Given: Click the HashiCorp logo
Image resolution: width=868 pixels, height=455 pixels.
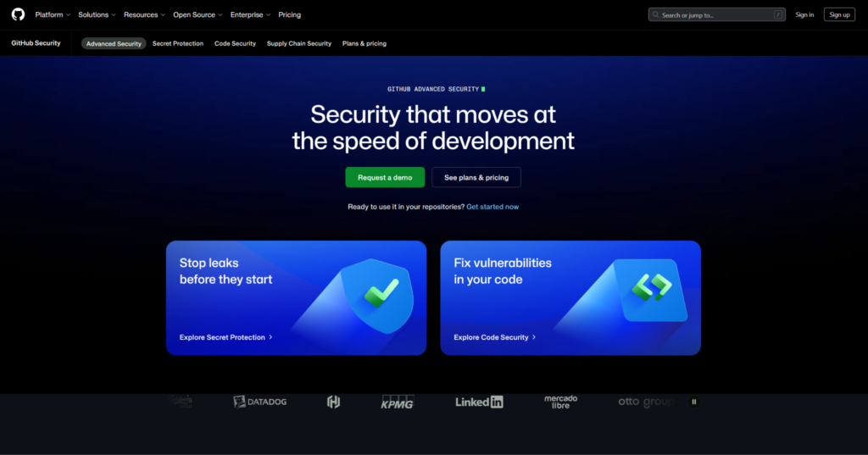Looking at the screenshot, I should pyautogui.click(x=333, y=402).
